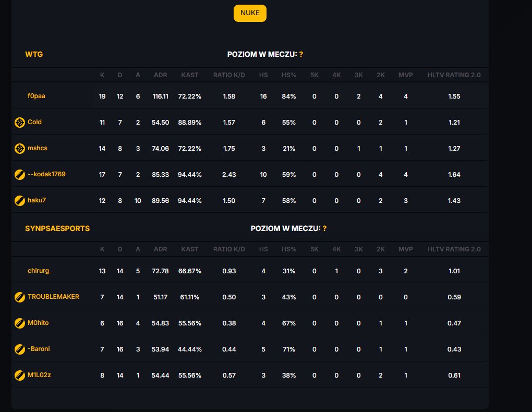
Task: Click mshcs HS% value 21%
Action: click(x=289, y=149)
